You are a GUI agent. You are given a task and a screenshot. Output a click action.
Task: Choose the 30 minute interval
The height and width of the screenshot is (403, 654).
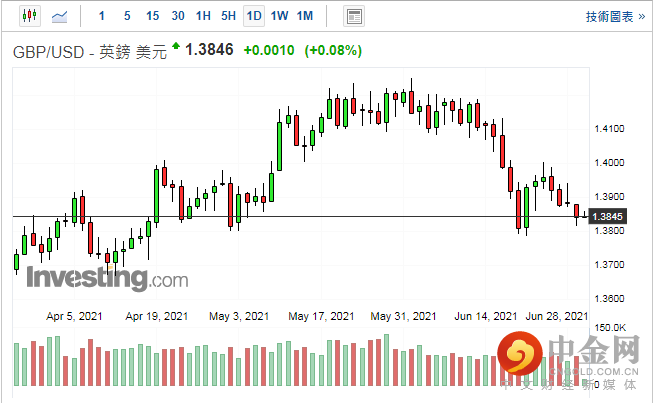[178, 16]
